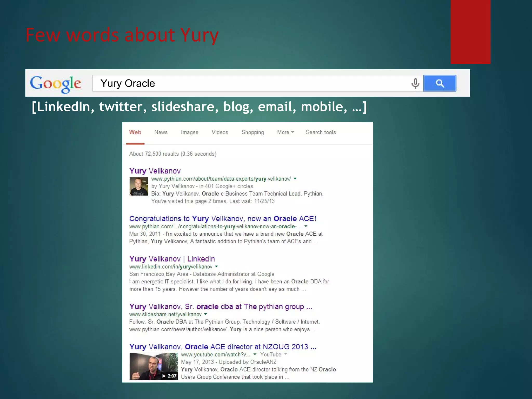Screen dimensions: 532x399
Task: Click the microphone voice search icon
Action: pyautogui.click(x=415, y=83)
